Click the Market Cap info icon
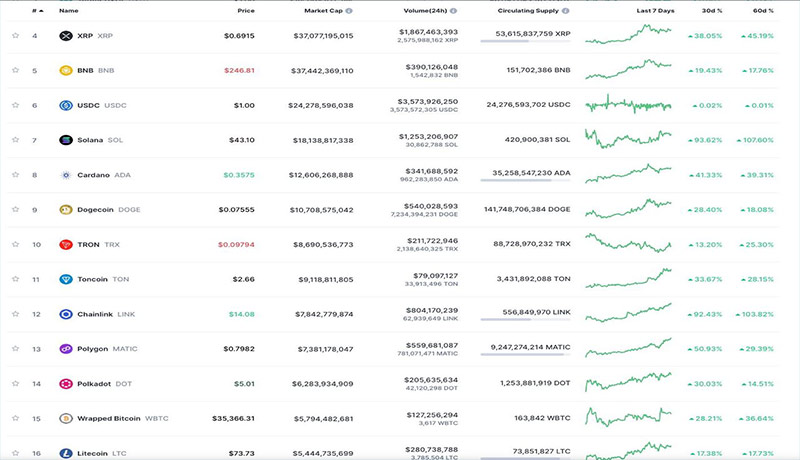Image resolution: width=800 pixels, height=460 pixels. (349, 10)
